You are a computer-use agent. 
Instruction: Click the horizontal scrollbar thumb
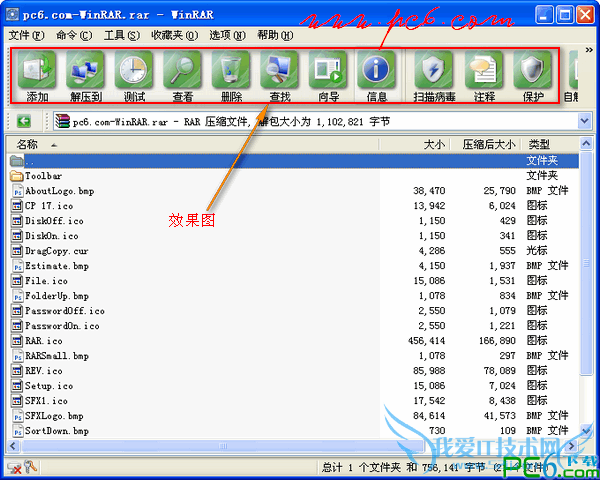point(223,446)
